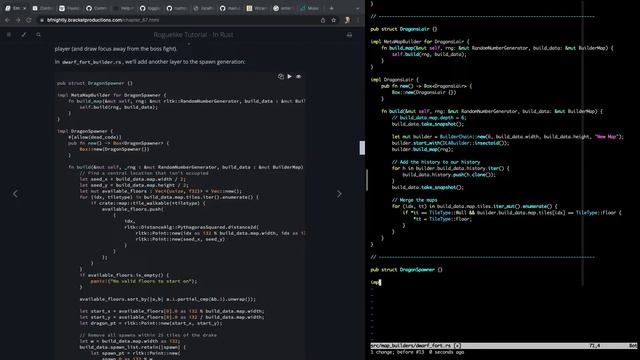This screenshot has height=360, width=640.
Task: Open the browser three-dot menu
Action: point(358,20)
